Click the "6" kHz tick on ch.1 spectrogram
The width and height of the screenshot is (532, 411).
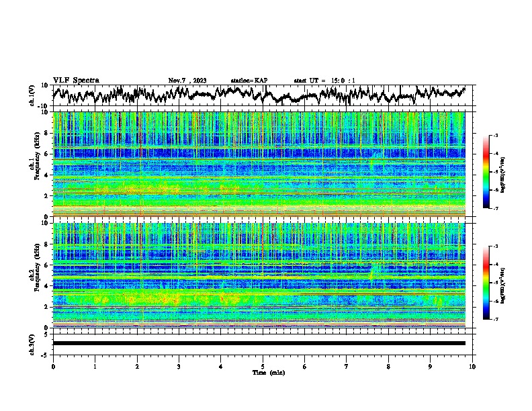[47, 154]
